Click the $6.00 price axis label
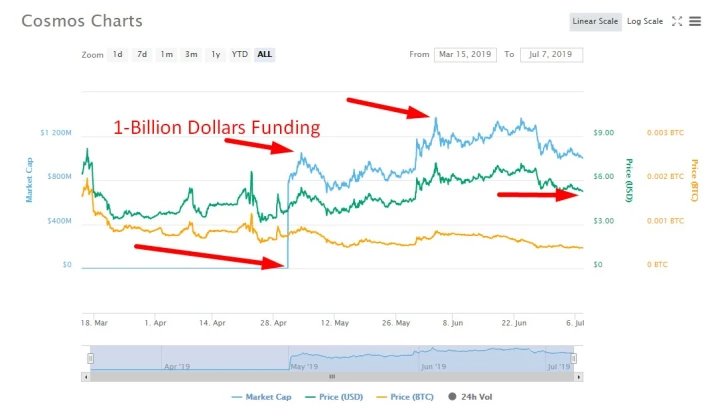Screen dimensions: 710x409 coord(604,177)
